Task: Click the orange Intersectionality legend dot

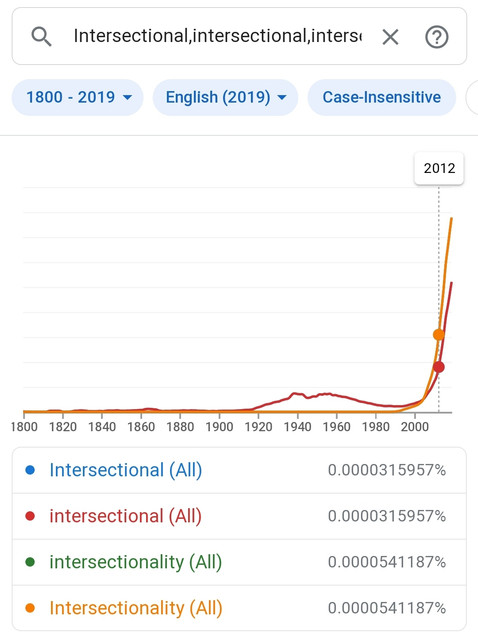Action: (30, 608)
